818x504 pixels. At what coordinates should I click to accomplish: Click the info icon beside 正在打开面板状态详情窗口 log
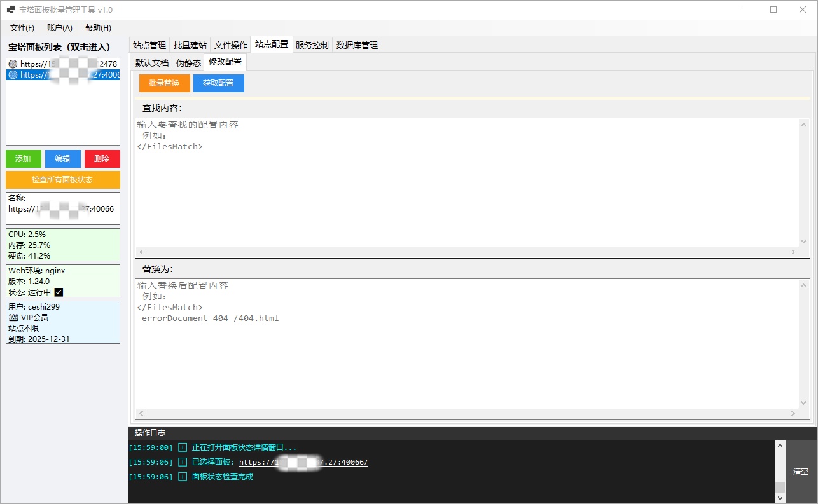tap(183, 447)
